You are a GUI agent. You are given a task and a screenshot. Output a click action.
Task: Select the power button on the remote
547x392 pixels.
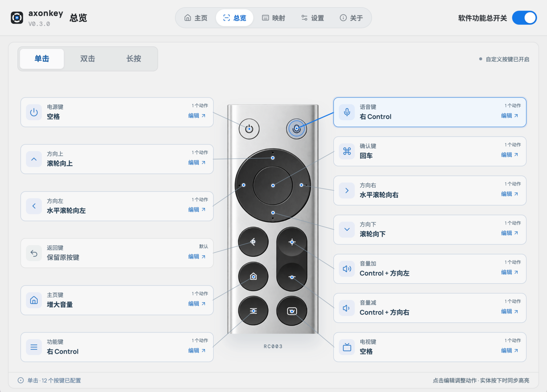pos(249,129)
